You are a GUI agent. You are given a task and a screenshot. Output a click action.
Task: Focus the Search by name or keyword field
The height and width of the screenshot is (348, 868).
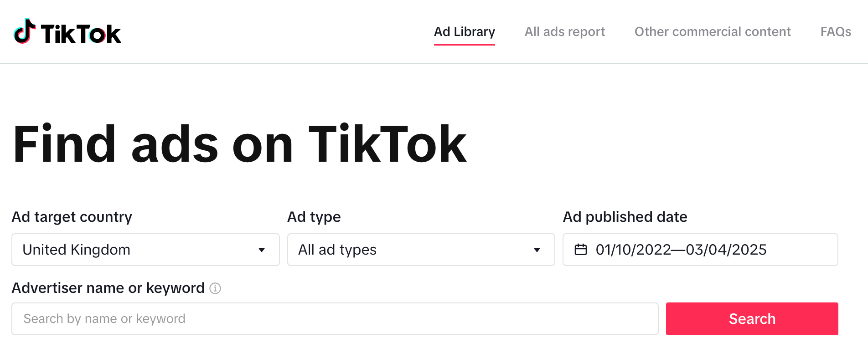tap(335, 319)
